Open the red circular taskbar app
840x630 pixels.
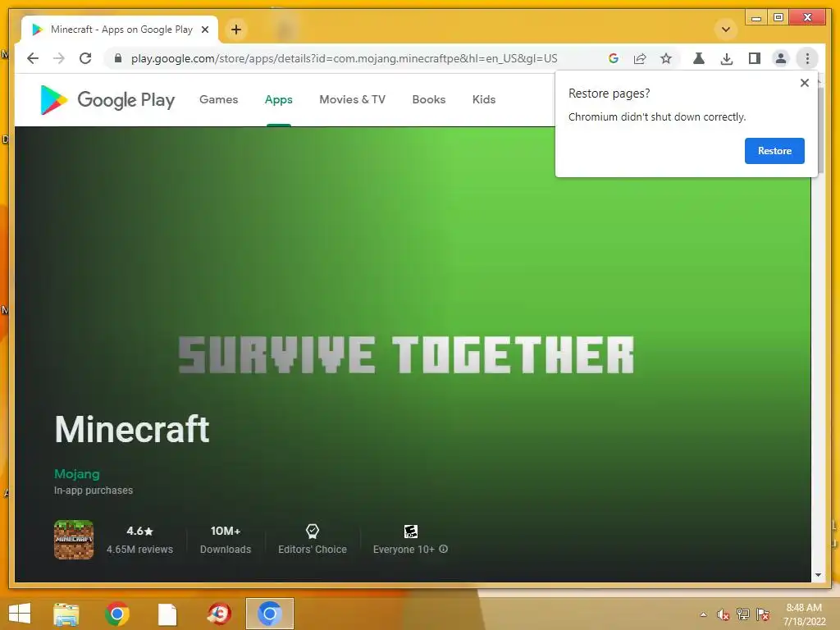tap(218, 614)
